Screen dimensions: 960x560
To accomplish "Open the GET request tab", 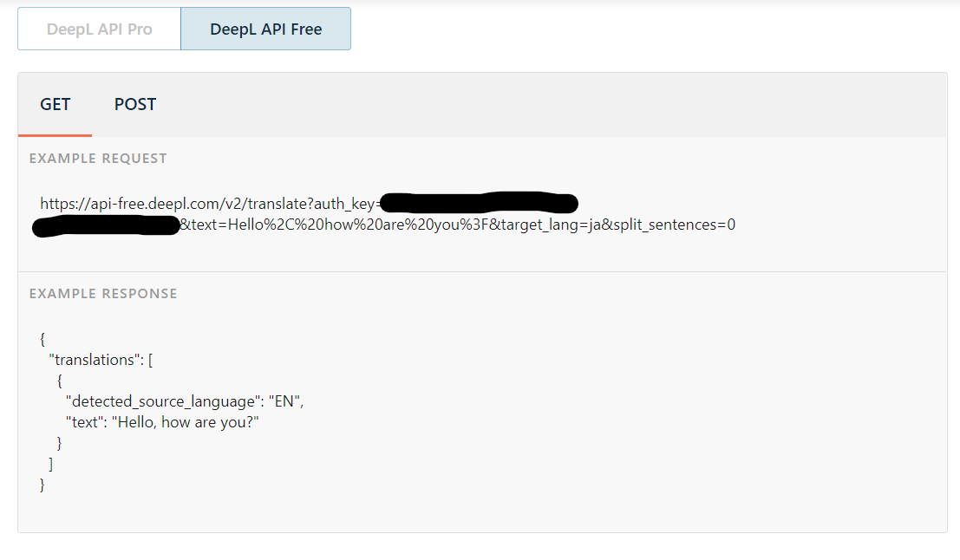I will (x=56, y=105).
